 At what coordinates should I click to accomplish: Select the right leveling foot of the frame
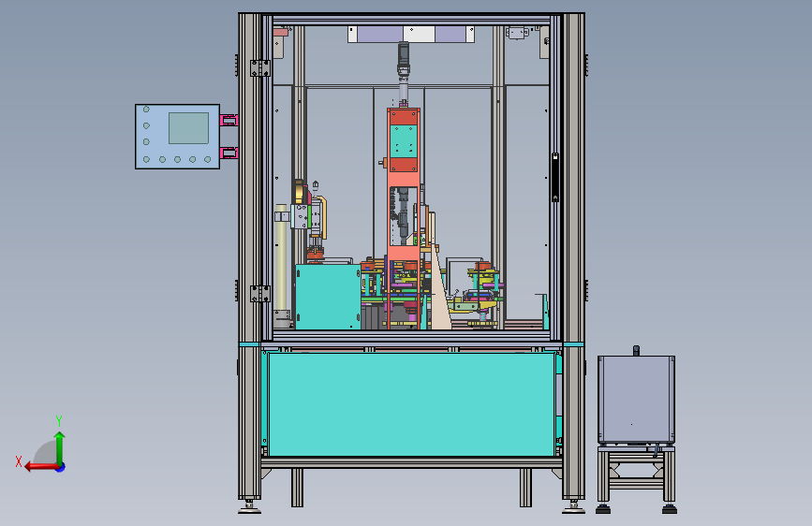[x=573, y=507]
